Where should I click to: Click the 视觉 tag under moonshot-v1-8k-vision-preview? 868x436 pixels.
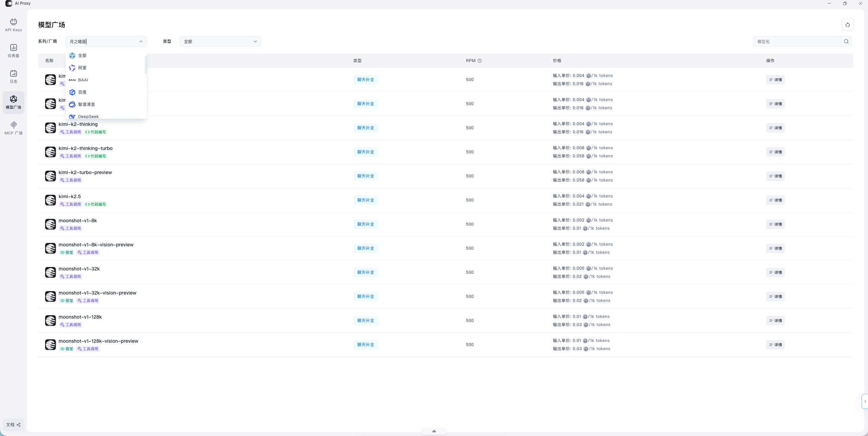point(67,252)
